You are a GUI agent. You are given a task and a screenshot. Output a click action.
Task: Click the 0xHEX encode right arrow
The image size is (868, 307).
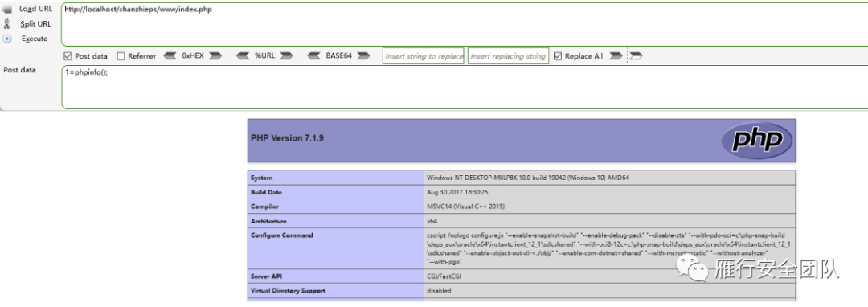click(x=215, y=56)
